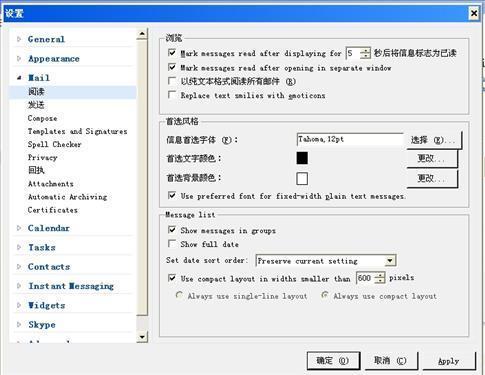Expand the Tasks category
The width and height of the screenshot is (485, 375).
(19, 247)
